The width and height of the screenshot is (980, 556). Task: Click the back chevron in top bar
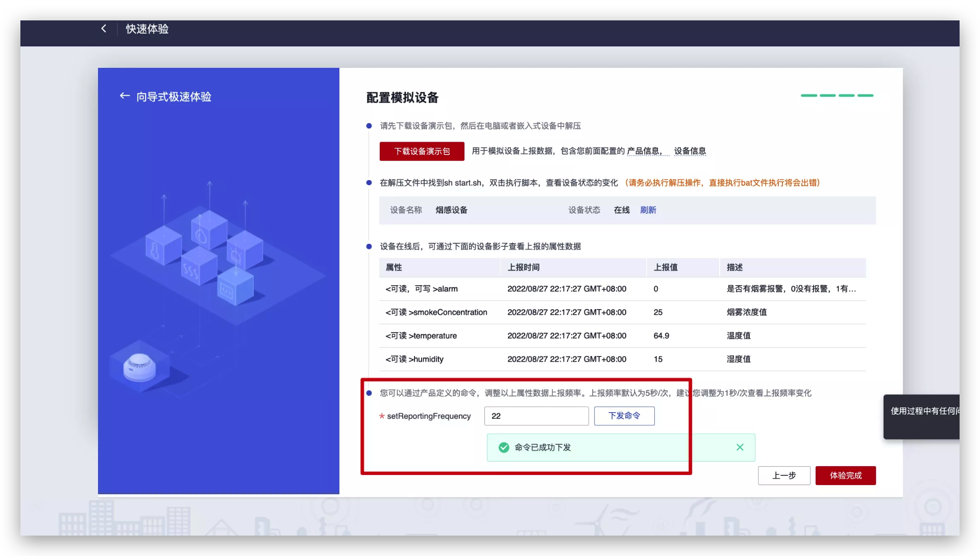coord(104,29)
